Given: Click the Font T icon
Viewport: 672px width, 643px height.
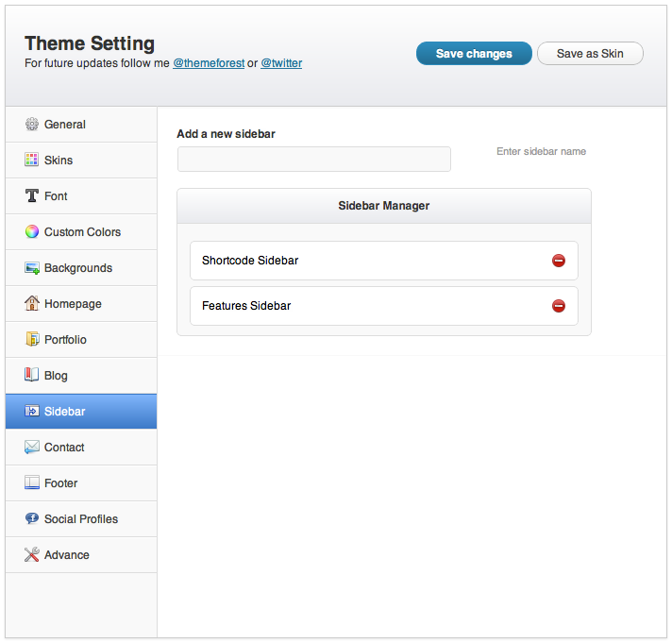Looking at the screenshot, I should [32, 195].
